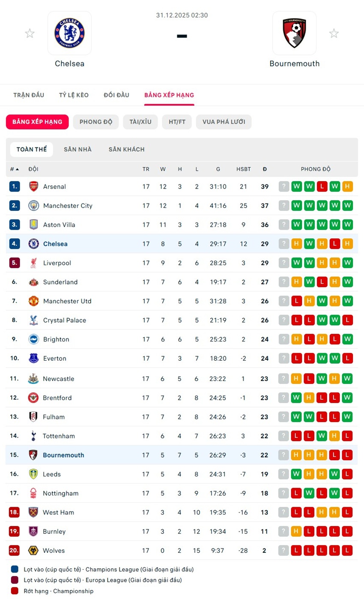This screenshot has width=364, height=599.
Task: Favorite Chelsea with the left star icon
Action: tap(30, 33)
